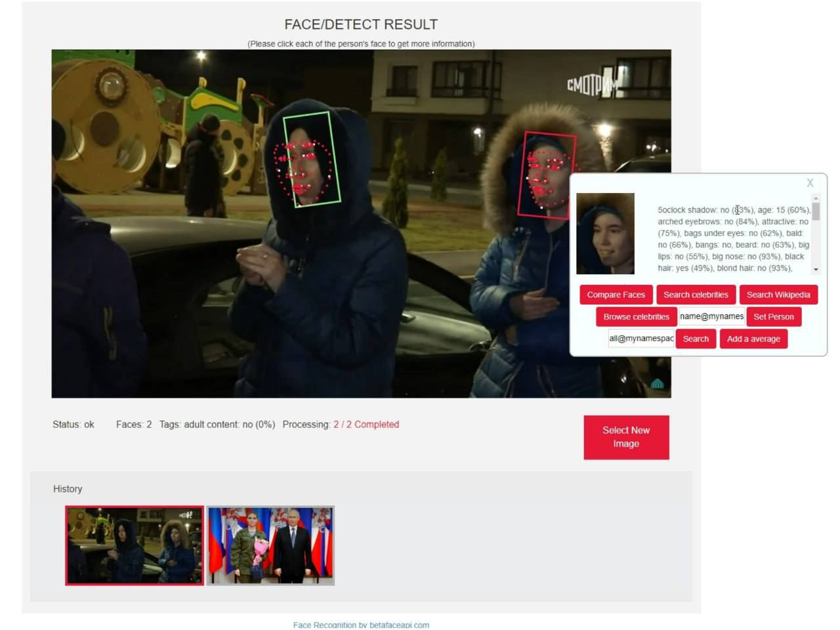840x630 pixels.
Task: Focus the all@mynamespace search field
Action: pos(641,339)
